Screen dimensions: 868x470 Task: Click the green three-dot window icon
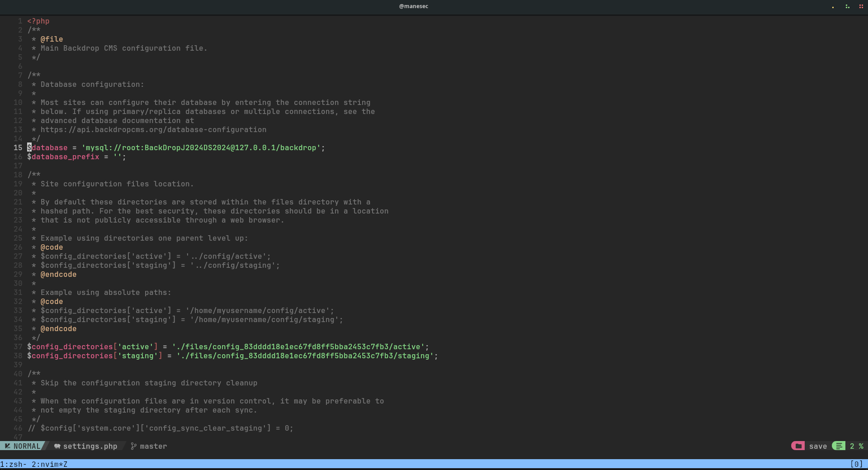click(x=847, y=6)
